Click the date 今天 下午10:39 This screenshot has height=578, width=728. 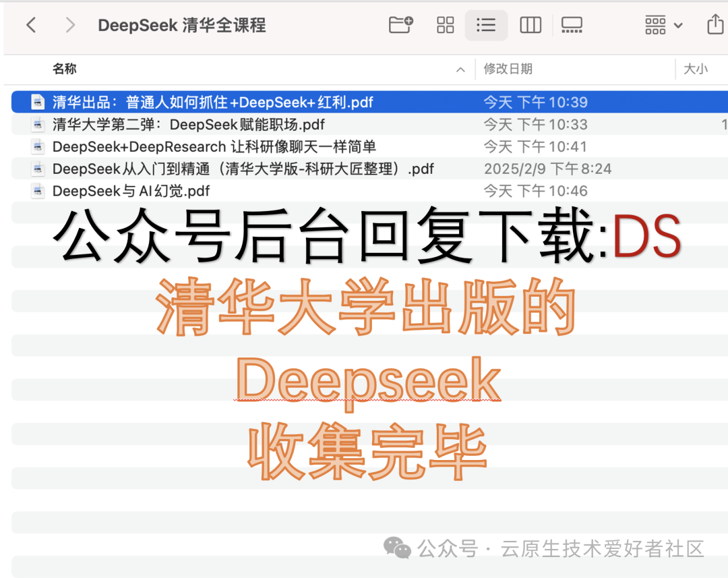click(535, 103)
